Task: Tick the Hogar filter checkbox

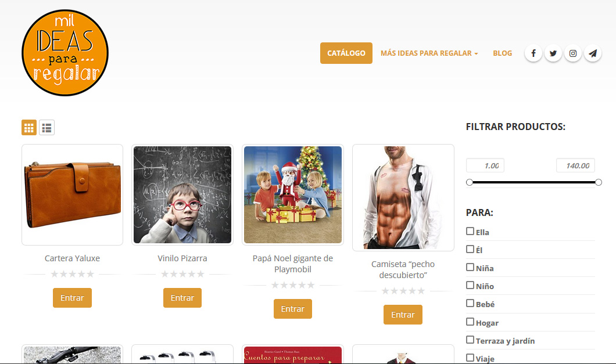Action: click(470, 322)
